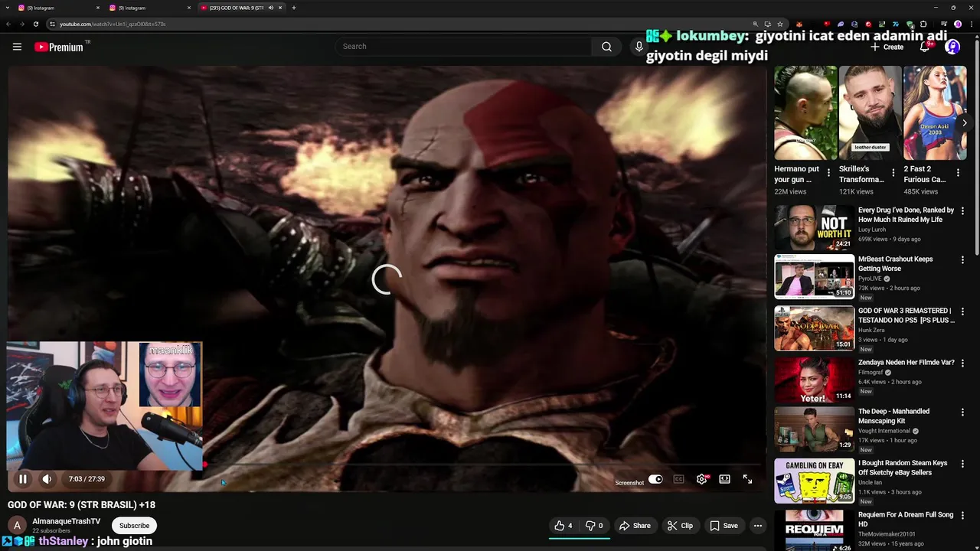Dislike the video

tap(594, 526)
